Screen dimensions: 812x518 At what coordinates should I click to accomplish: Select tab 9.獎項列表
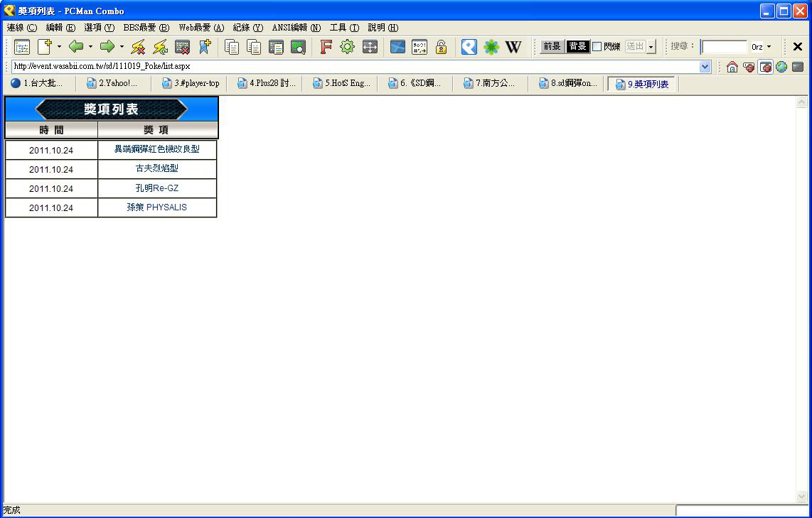pyautogui.click(x=642, y=84)
